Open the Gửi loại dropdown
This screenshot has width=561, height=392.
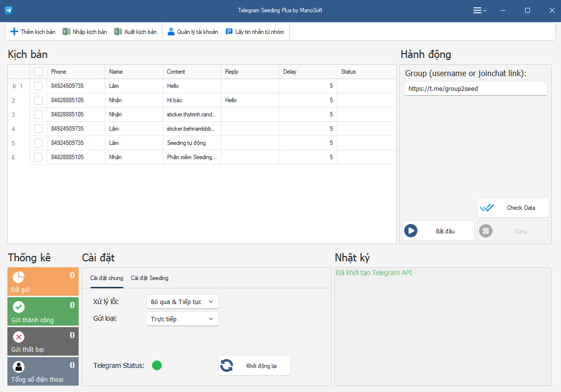(x=182, y=319)
